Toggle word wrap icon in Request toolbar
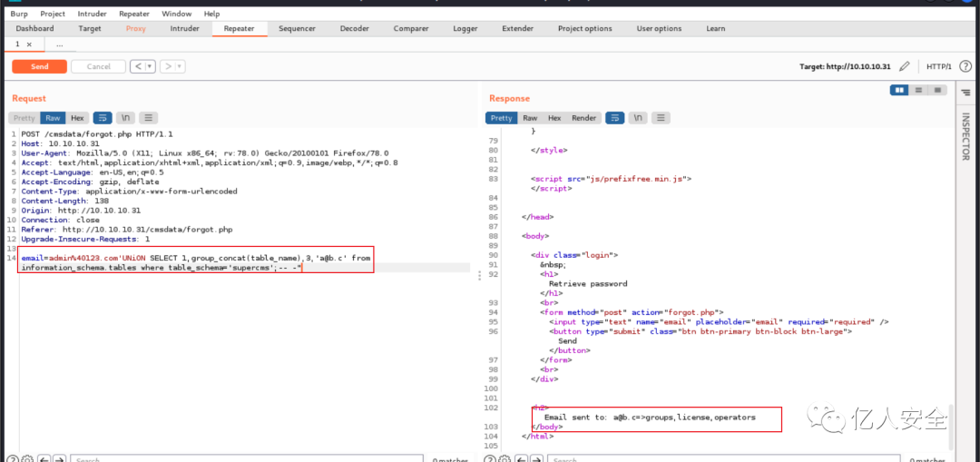This screenshot has height=462, width=980. 103,117
